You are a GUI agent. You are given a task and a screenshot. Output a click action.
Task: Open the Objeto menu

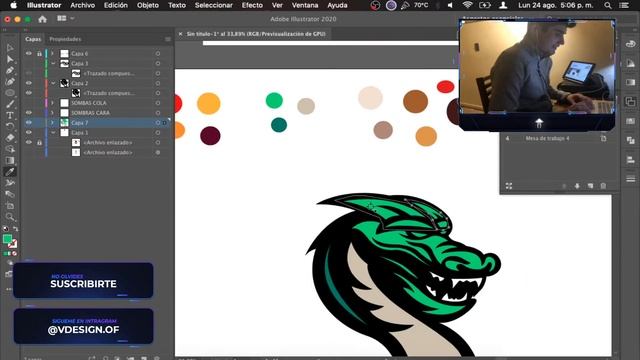148,5
